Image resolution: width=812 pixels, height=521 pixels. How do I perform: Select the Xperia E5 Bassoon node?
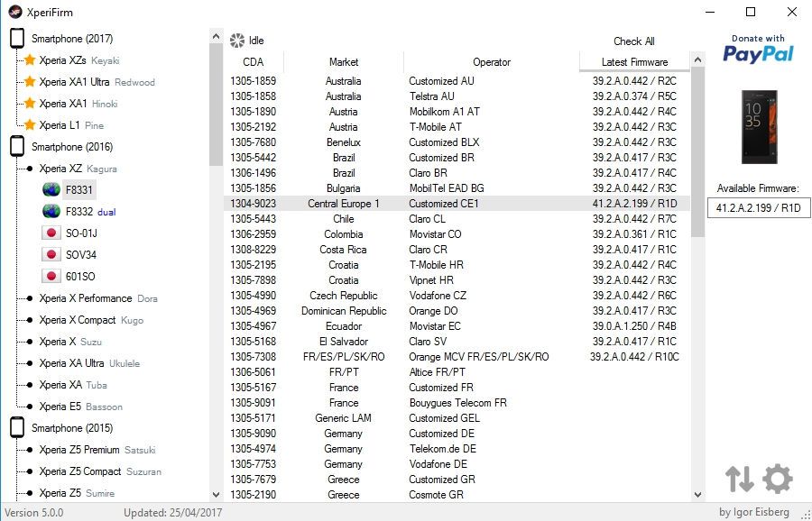(x=81, y=407)
